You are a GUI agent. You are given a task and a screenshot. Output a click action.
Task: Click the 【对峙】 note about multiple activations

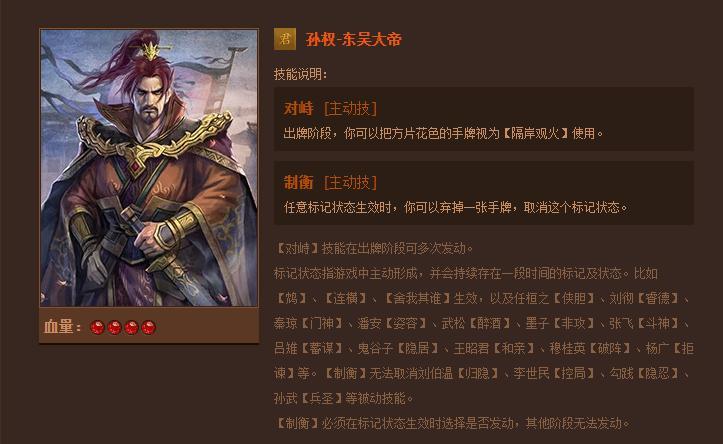[x=374, y=249]
